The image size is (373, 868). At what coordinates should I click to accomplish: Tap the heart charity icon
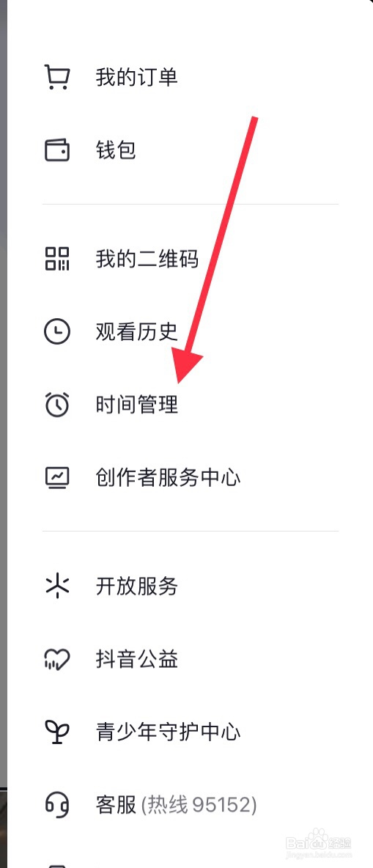(57, 659)
